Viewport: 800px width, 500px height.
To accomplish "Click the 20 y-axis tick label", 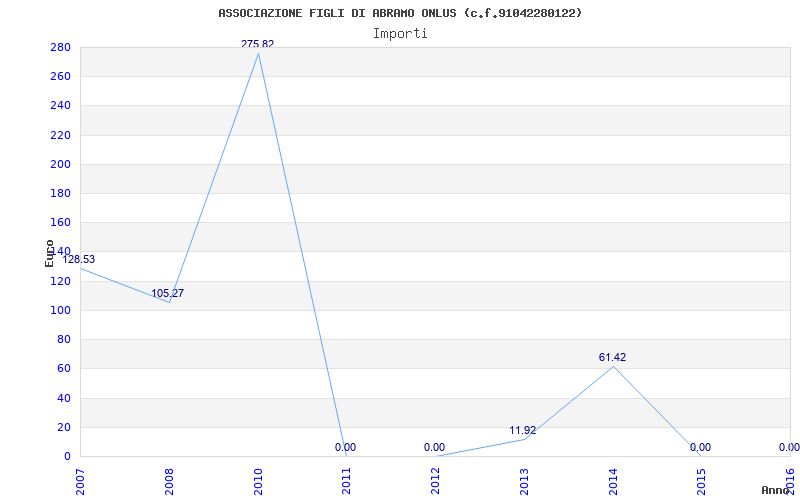I will (x=63, y=427).
